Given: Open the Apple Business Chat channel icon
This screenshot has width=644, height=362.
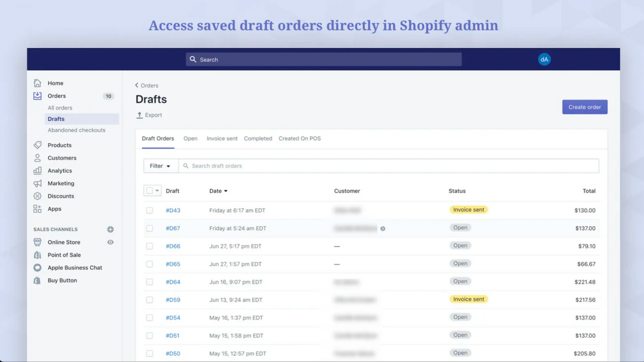Looking at the screenshot, I should pos(37,267).
